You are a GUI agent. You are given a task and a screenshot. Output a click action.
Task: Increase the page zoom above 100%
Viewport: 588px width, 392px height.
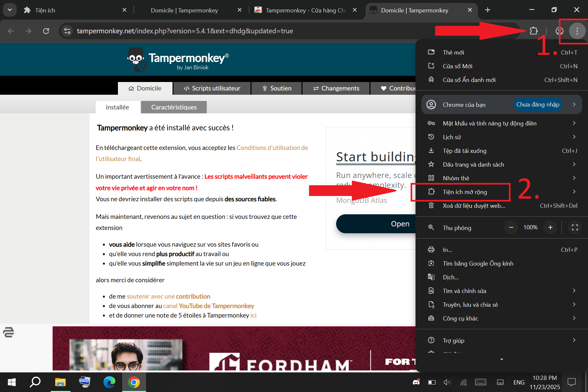point(550,227)
